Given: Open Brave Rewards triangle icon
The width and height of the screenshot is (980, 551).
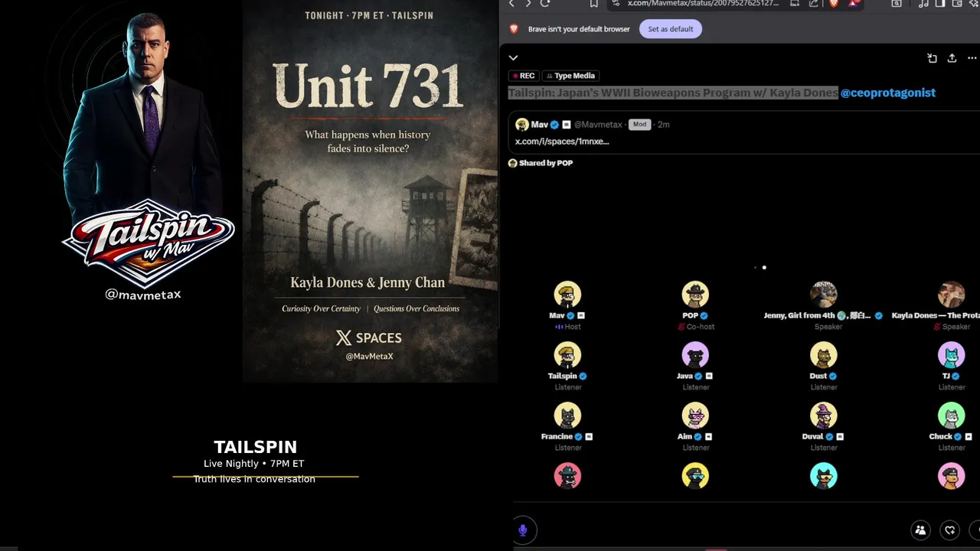Looking at the screenshot, I should pyautogui.click(x=854, y=3).
